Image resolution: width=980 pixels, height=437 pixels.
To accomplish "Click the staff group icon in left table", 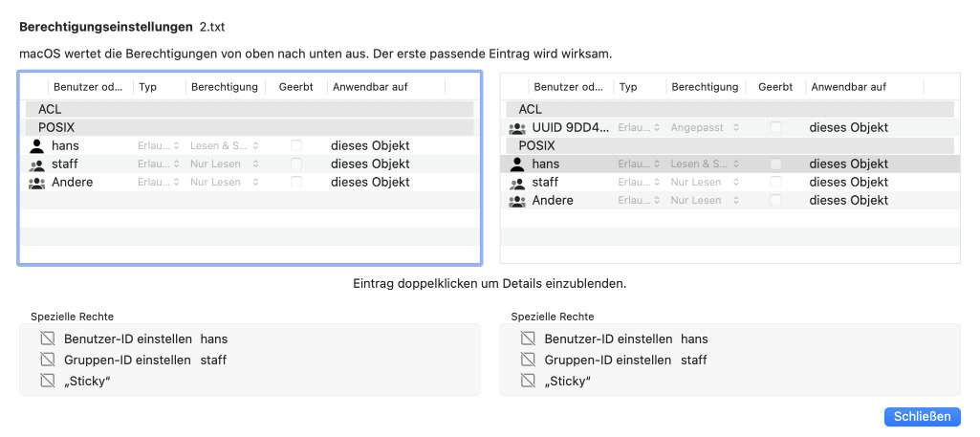I will point(37,164).
